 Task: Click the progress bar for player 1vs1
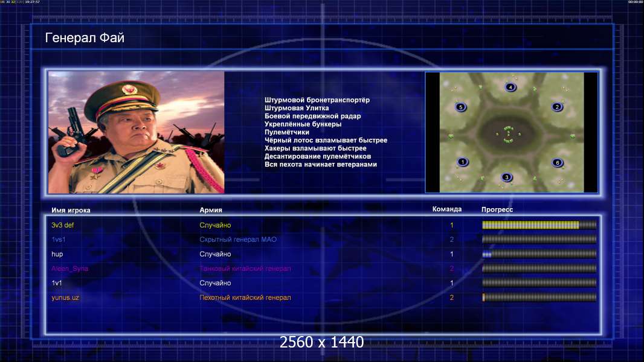[x=539, y=240]
